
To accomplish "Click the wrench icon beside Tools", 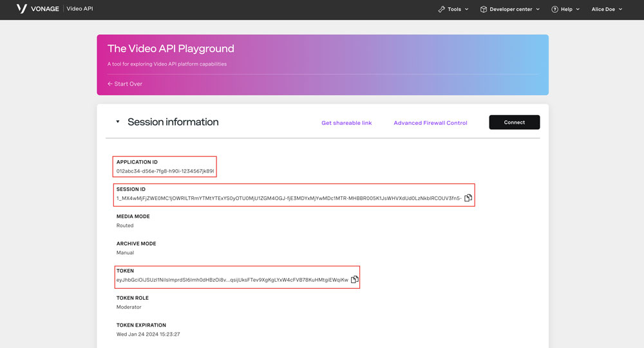I will coord(442,9).
